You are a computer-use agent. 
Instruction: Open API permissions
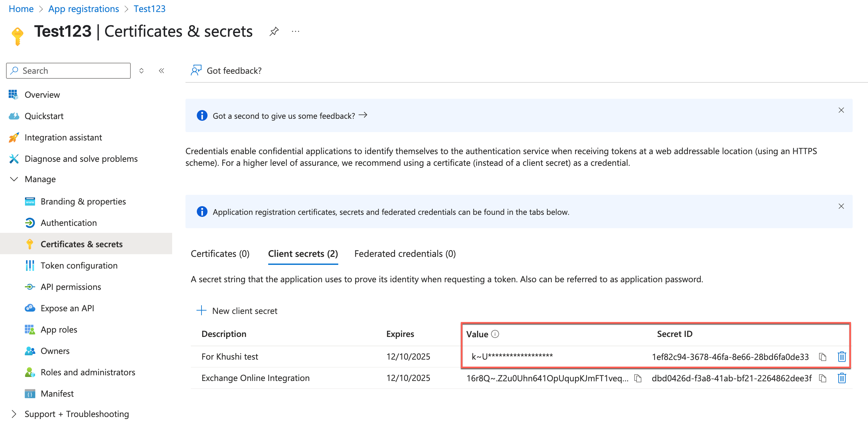71,287
